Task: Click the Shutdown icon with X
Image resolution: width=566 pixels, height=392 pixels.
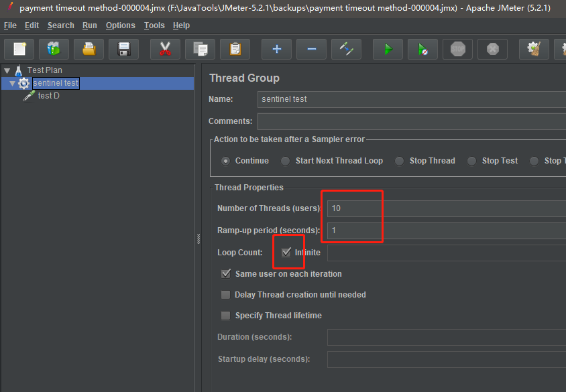Action: (x=493, y=49)
